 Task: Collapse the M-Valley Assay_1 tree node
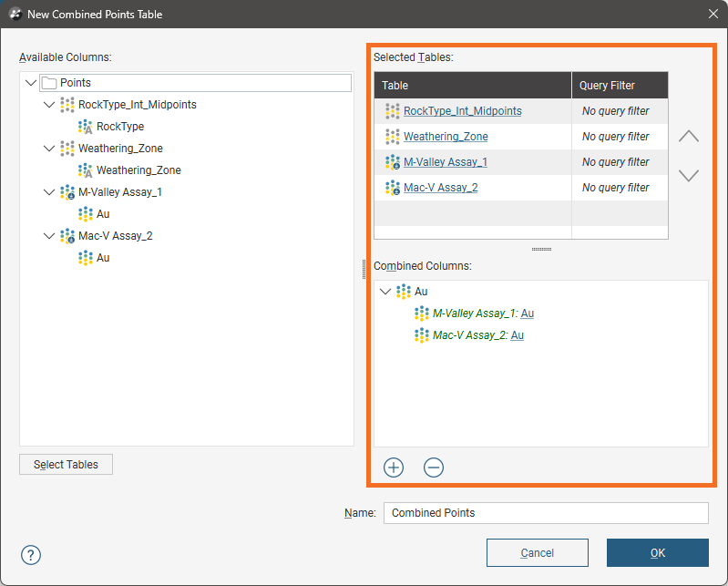tap(49, 192)
